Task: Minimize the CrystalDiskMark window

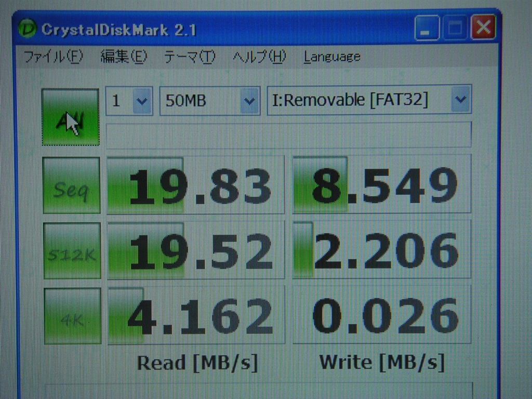Action: pyautogui.click(x=427, y=28)
